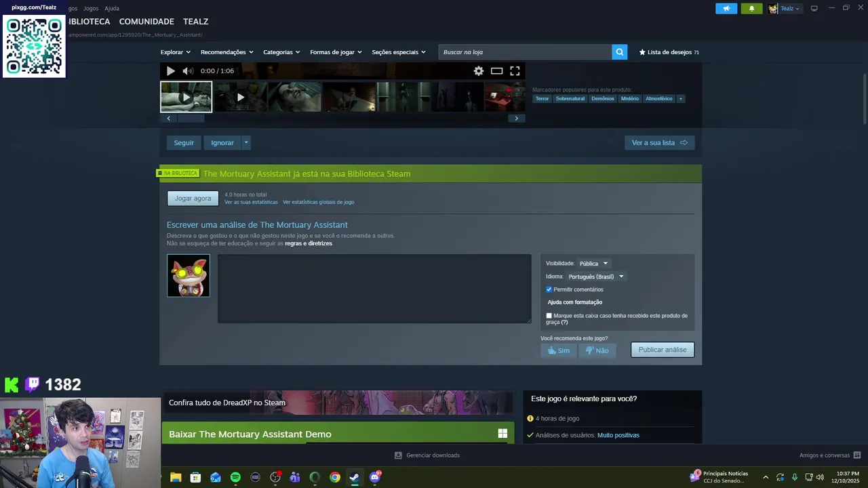Click thumbs down Não recommendation

point(597,350)
